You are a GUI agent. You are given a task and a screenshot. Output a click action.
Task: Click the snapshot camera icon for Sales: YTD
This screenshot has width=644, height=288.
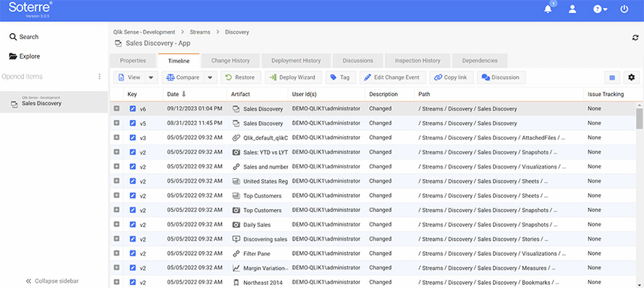click(x=236, y=152)
